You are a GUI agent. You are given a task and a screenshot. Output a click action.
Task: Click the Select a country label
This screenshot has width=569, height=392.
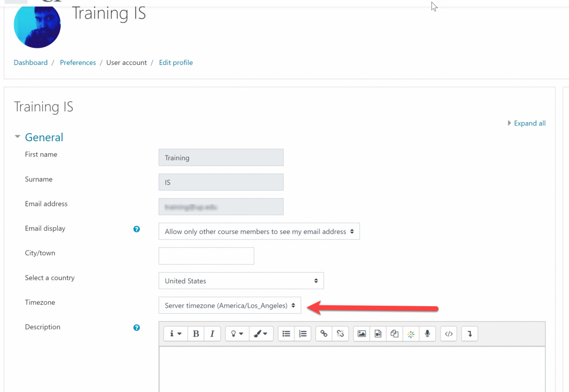coord(50,278)
